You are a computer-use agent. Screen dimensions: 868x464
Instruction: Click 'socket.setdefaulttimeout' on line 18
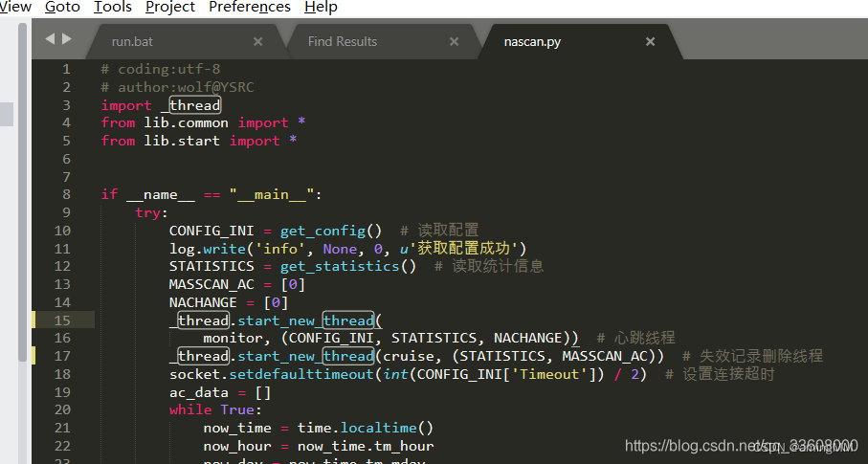coord(271,374)
